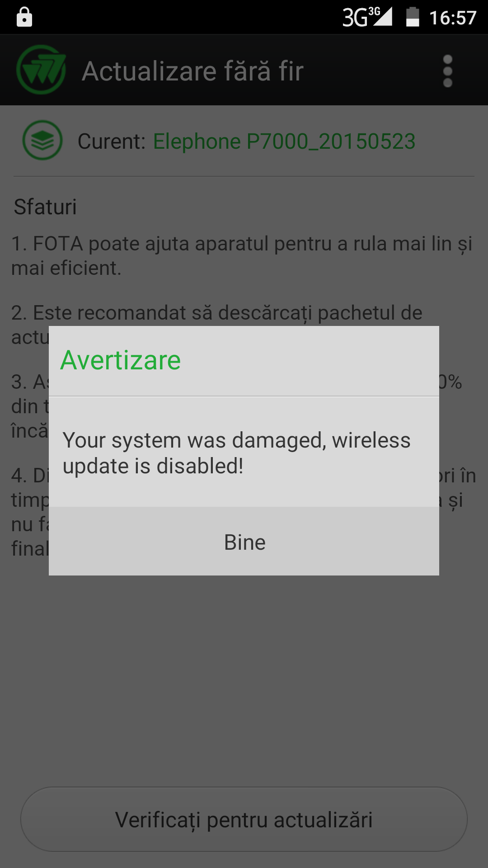
Task: Tap the Avertizare dialog title
Action: tap(121, 360)
